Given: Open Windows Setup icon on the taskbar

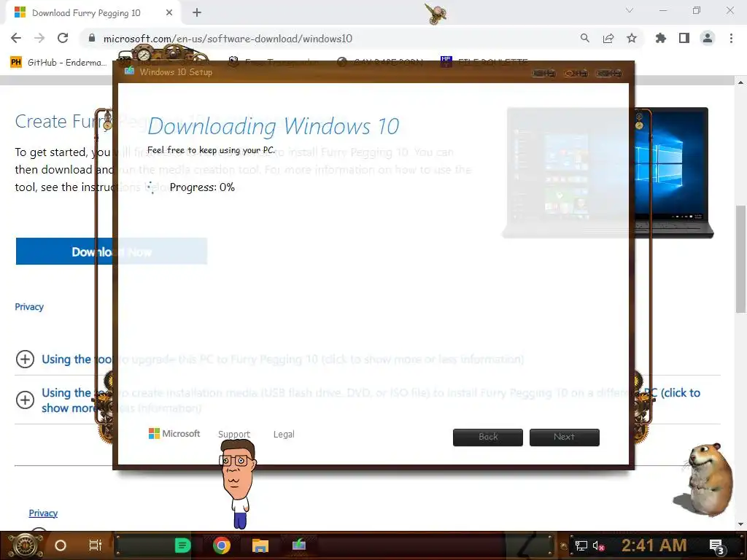Looking at the screenshot, I should pyautogui.click(x=298, y=545).
